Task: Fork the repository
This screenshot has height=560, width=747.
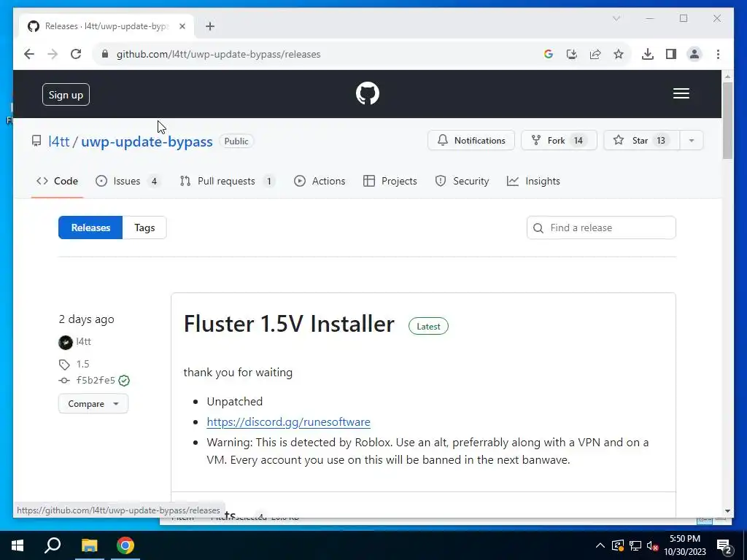Action: [559, 141]
